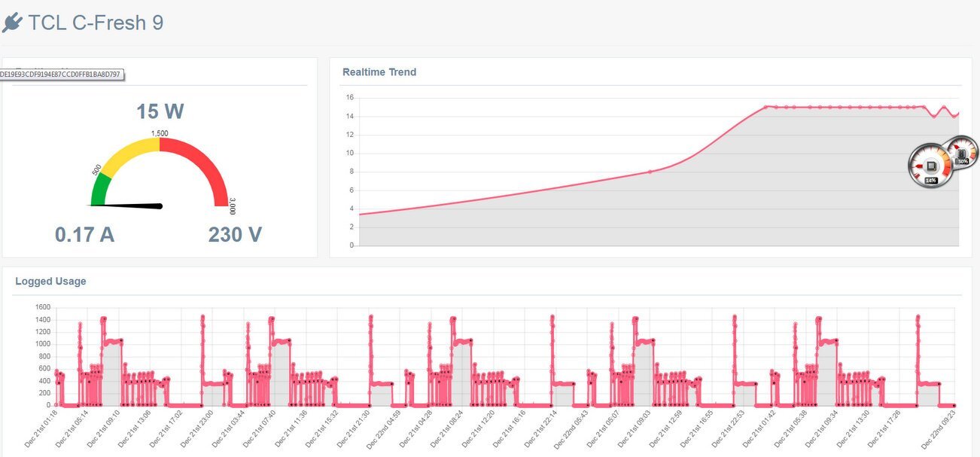Click the TCL C-Fresh 9 page title
Image resolution: width=980 pixels, height=457 pixels.
pos(96,23)
